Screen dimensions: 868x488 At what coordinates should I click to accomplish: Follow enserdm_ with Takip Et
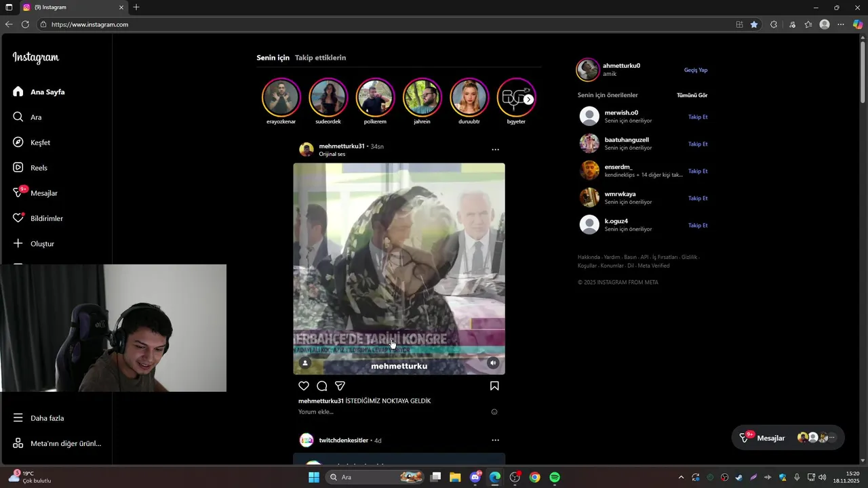point(698,171)
